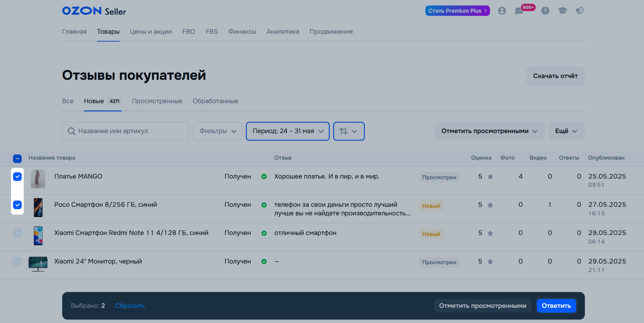This screenshot has height=323, width=644.
Task: Click the blue Ответить button
Action: [556, 306]
